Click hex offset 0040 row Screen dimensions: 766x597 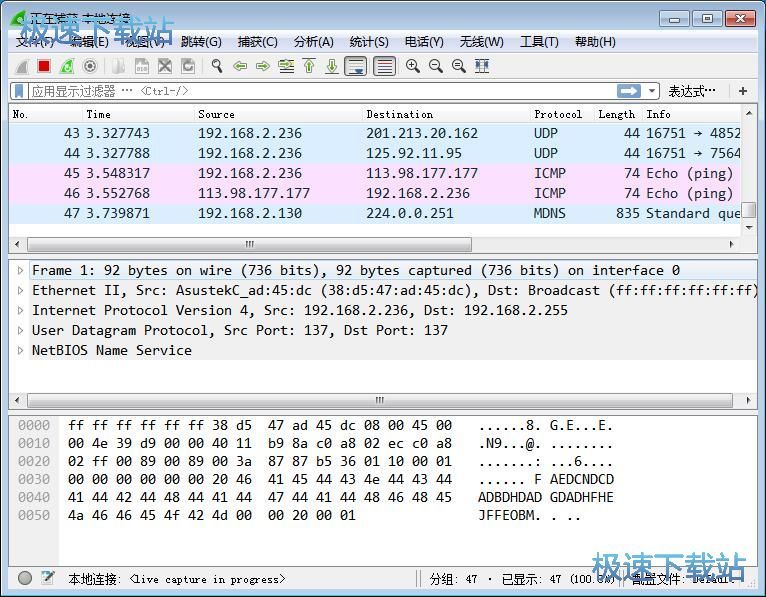pyautogui.click(x=34, y=497)
